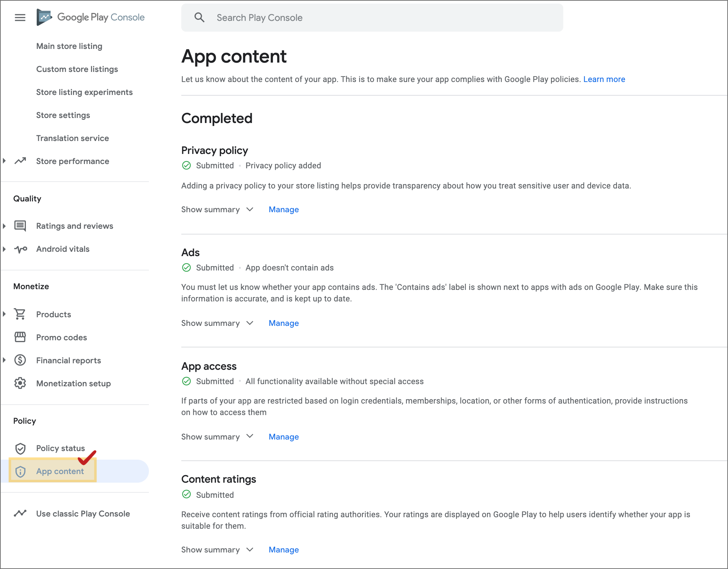Image resolution: width=728 pixels, height=569 pixels.
Task: Select Translation service in sidebar
Action: pos(72,138)
